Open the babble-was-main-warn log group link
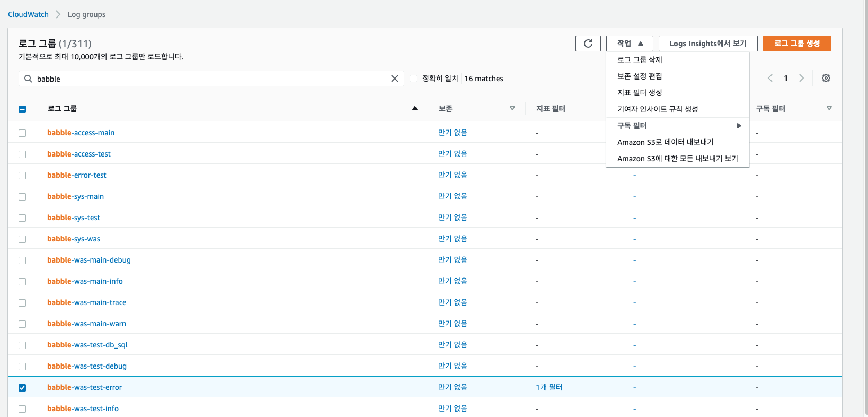The image size is (868, 417). pyautogui.click(x=86, y=324)
